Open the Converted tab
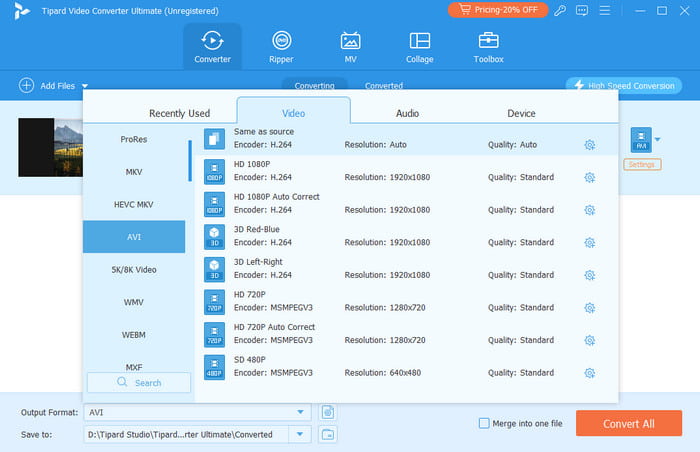This screenshot has width=700, height=452. click(x=383, y=85)
